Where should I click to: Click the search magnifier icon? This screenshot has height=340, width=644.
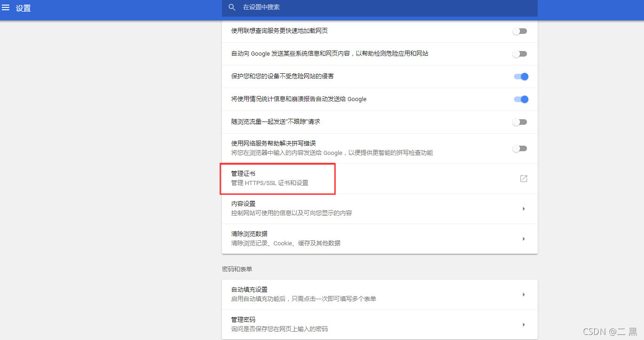(232, 7)
